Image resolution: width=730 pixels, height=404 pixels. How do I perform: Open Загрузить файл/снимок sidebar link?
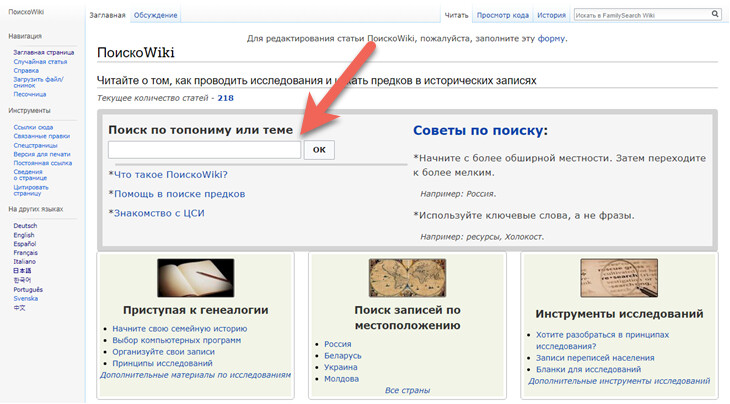pyautogui.click(x=38, y=82)
